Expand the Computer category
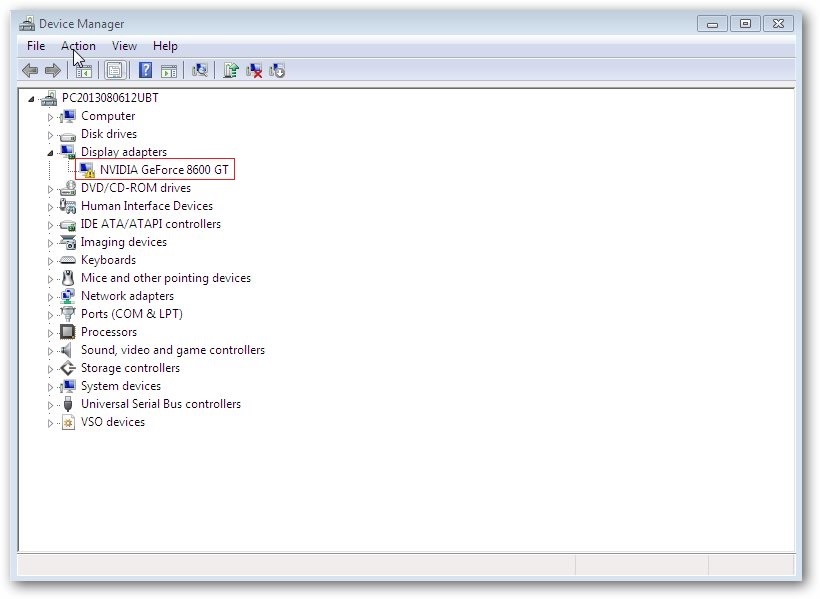This screenshot has height=599, width=820. coord(50,117)
